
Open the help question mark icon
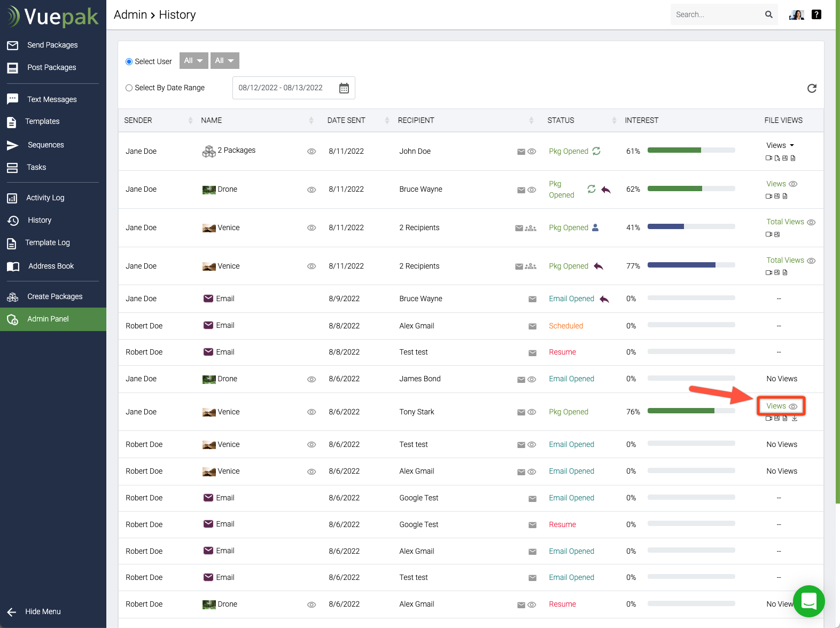816,14
